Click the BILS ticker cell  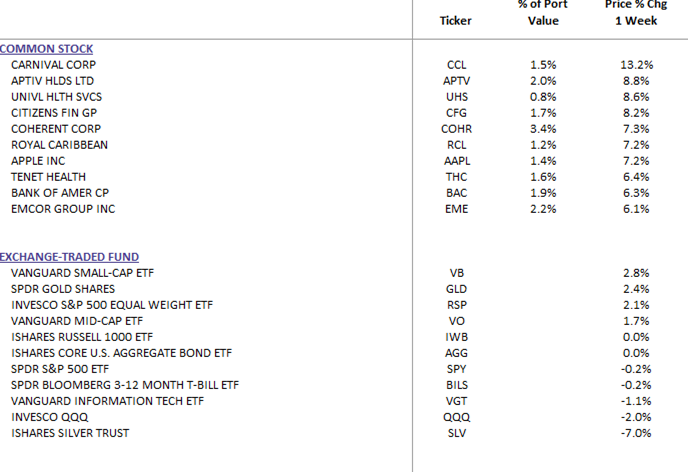click(456, 384)
